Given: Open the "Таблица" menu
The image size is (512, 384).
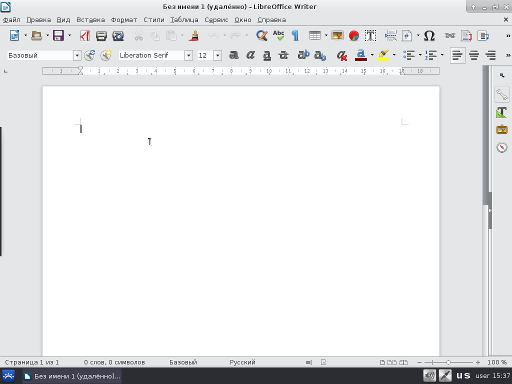Looking at the screenshot, I should coord(184,20).
